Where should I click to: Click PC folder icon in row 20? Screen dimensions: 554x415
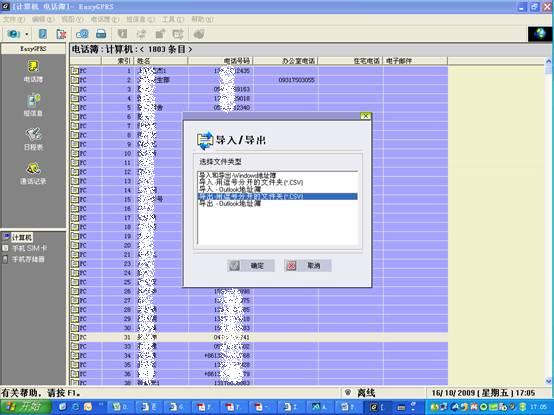pos(75,245)
